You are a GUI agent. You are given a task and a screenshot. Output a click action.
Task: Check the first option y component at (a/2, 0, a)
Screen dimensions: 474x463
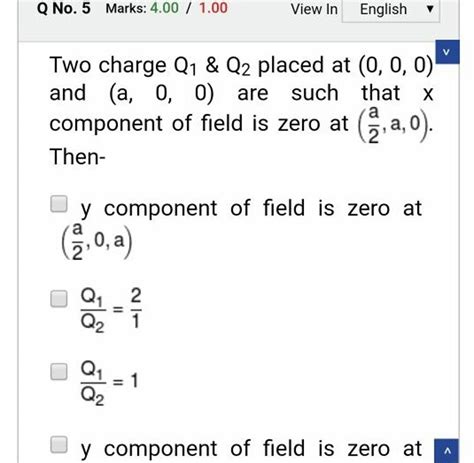click(x=59, y=204)
